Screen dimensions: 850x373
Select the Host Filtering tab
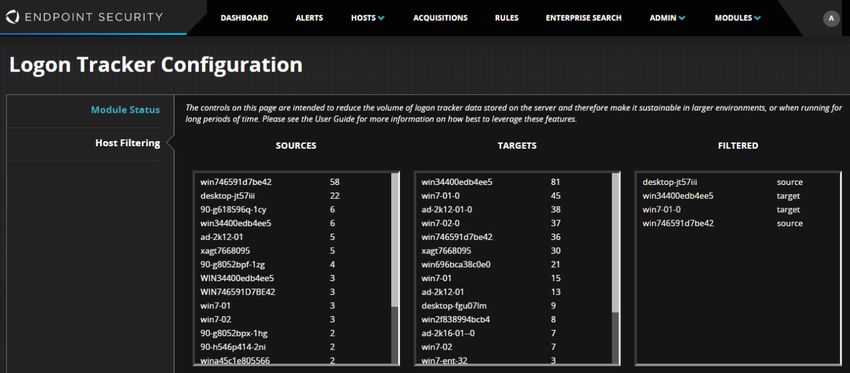(127, 143)
